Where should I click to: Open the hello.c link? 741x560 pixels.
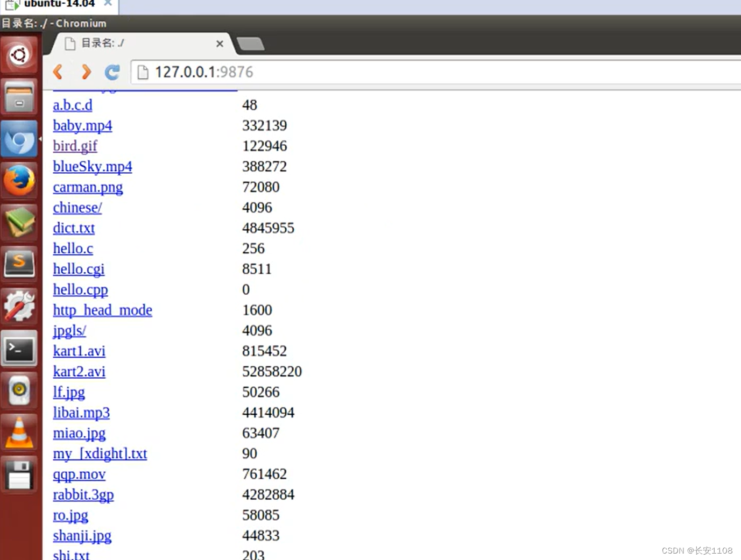click(73, 248)
